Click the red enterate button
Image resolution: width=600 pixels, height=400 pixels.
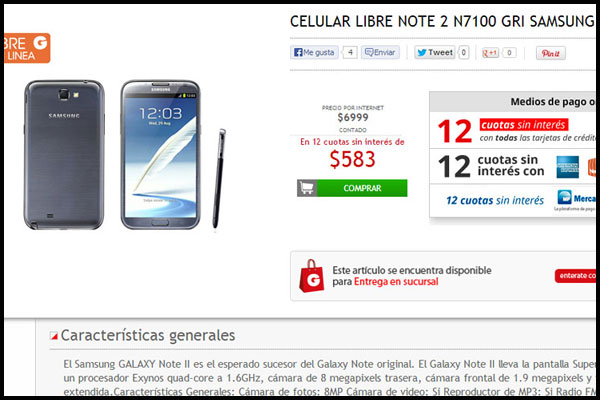pos(575,276)
